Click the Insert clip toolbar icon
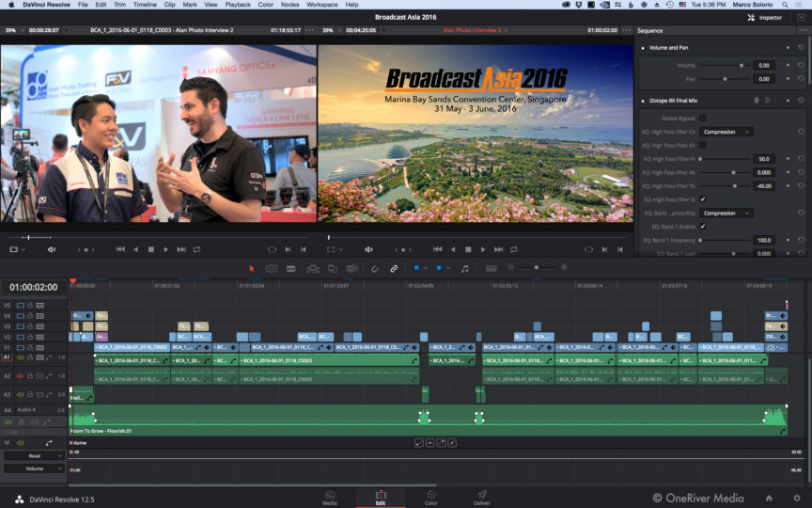The width and height of the screenshot is (812, 508). coord(313,268)
